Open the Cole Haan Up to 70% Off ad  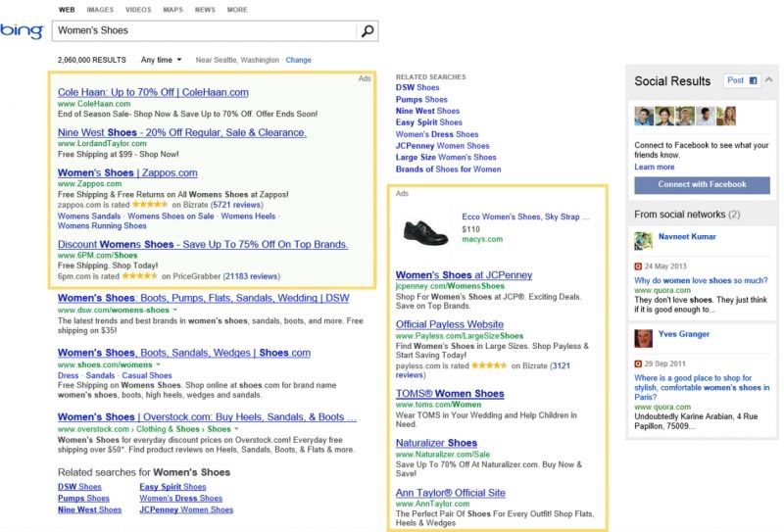point(153,92)
